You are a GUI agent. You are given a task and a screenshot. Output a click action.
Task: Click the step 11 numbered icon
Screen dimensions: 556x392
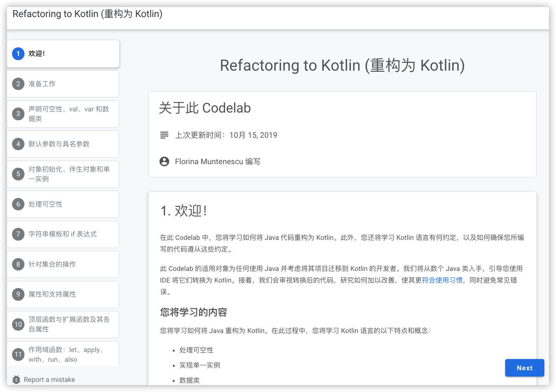pyautogui.click(x=18, y=354)
